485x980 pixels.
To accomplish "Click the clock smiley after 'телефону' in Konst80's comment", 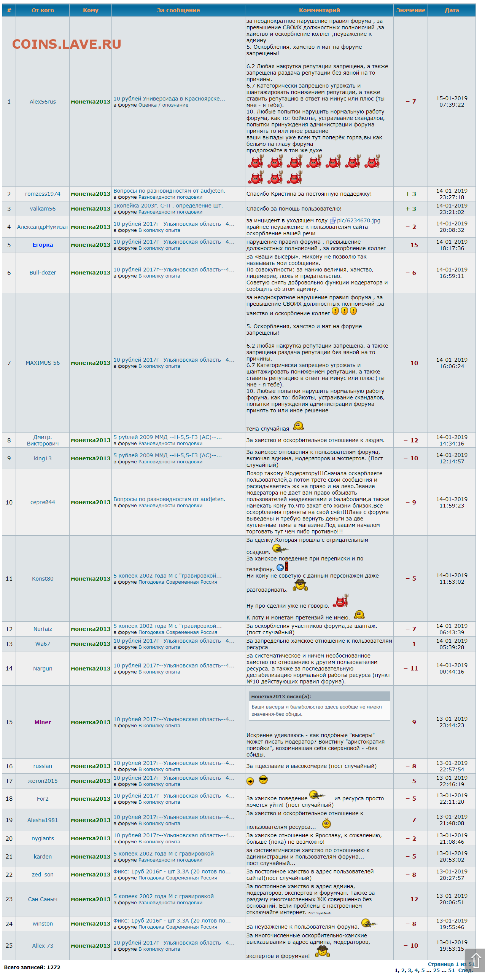I will coord(282,567).
